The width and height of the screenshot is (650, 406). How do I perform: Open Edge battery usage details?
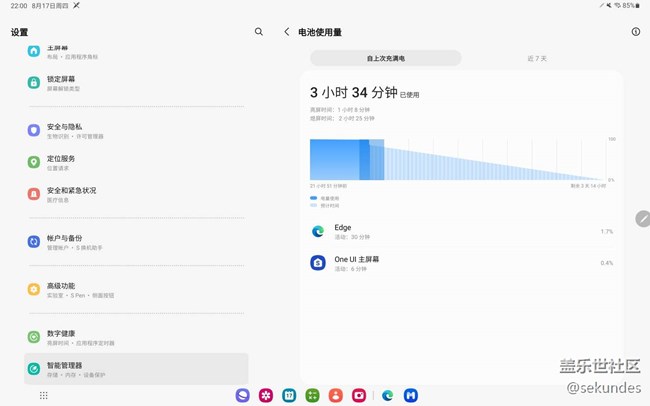click(460, 232)
